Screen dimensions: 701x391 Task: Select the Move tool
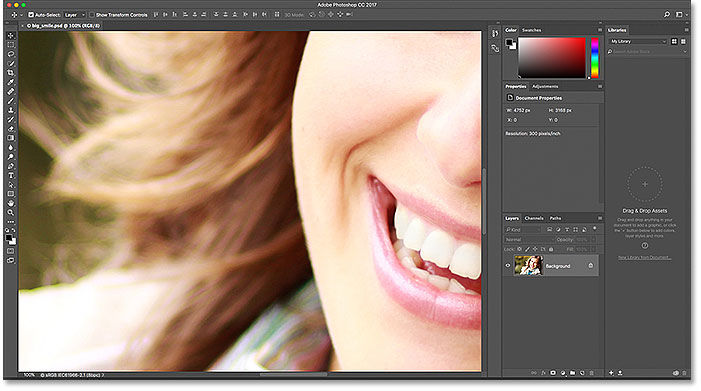tap(11, 35)
